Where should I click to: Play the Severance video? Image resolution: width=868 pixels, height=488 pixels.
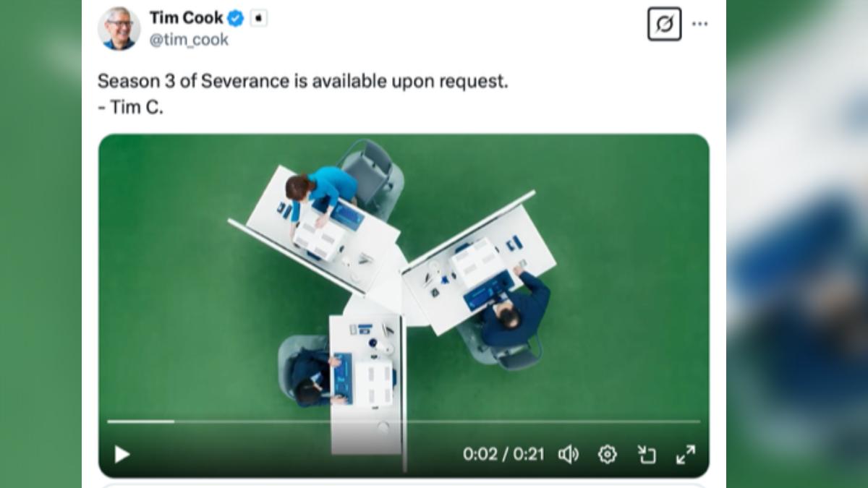122,454
